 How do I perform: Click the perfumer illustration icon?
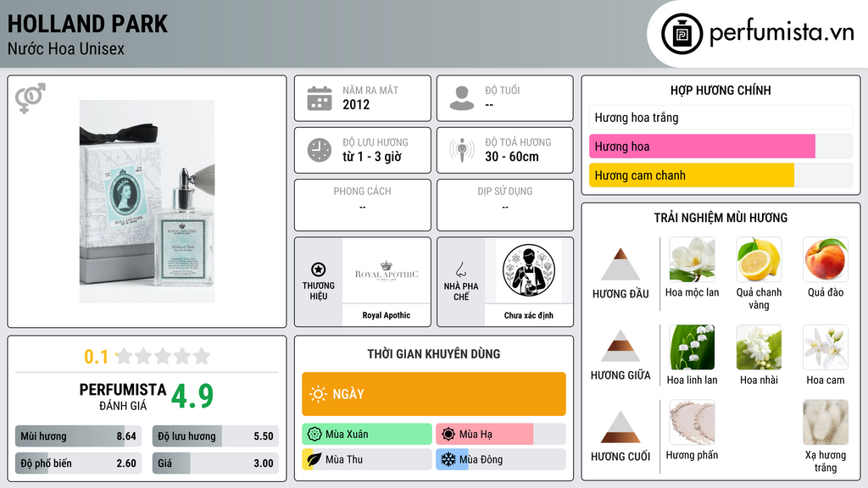pyautogui.click(x=529, y=270)
